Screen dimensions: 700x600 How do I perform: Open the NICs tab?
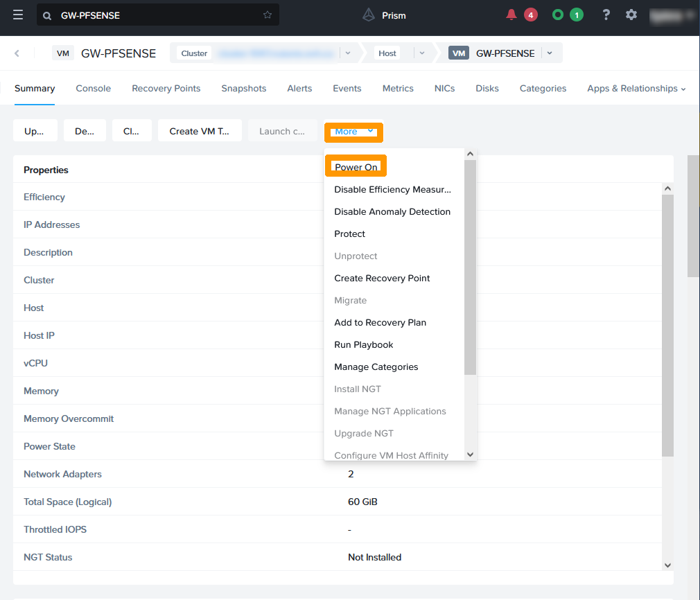point(444,89)
